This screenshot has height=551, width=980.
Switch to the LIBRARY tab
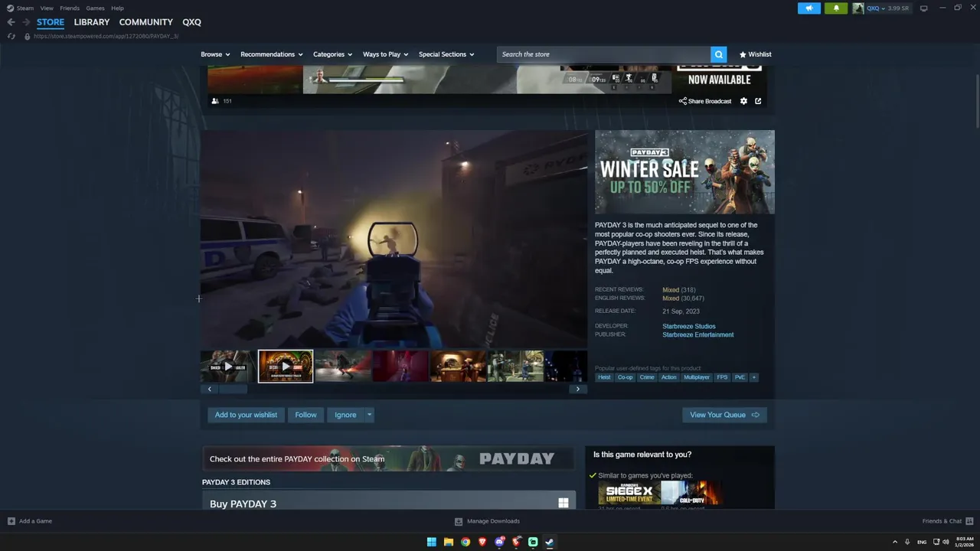point(92,22)
